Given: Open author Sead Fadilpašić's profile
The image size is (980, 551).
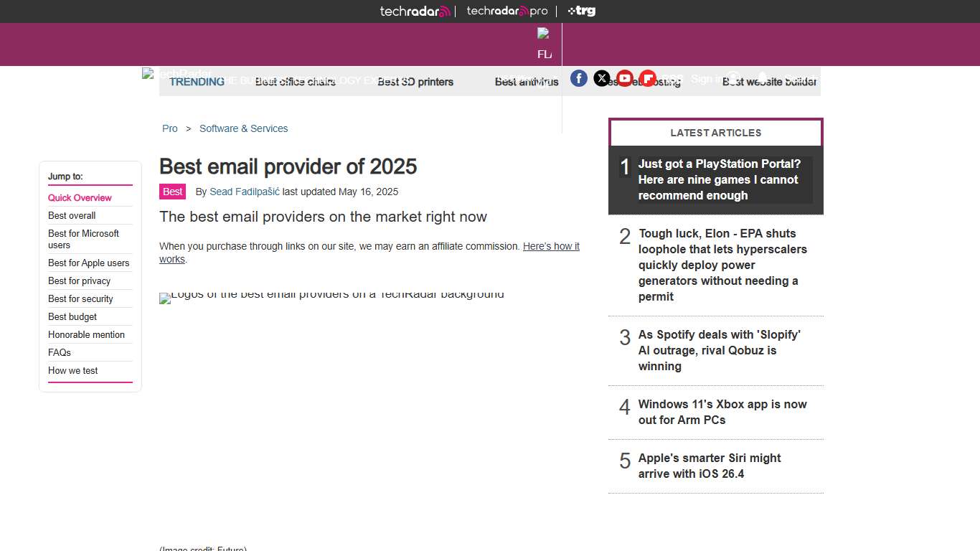Looking at the screenshot, I should pyautogui.click(x=244, y=192).
